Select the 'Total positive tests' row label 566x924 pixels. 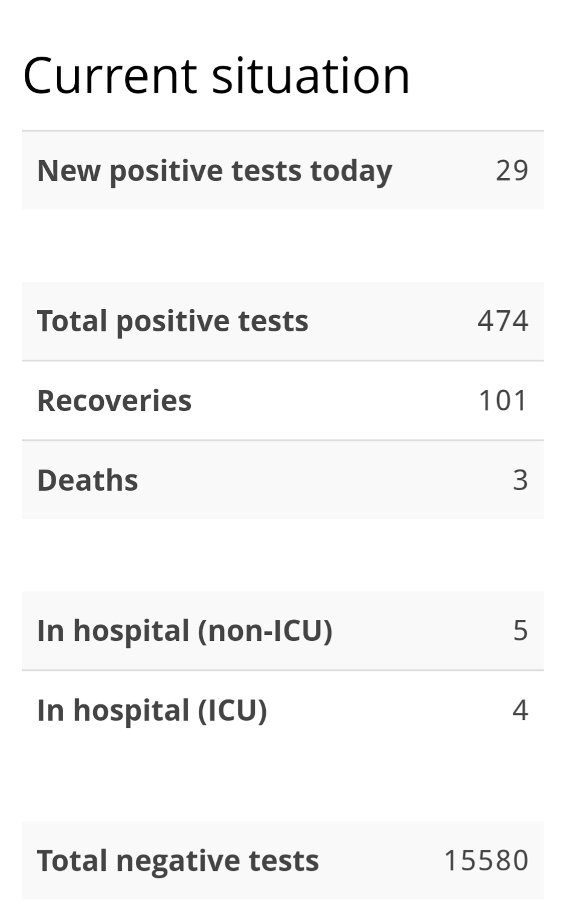173,322
